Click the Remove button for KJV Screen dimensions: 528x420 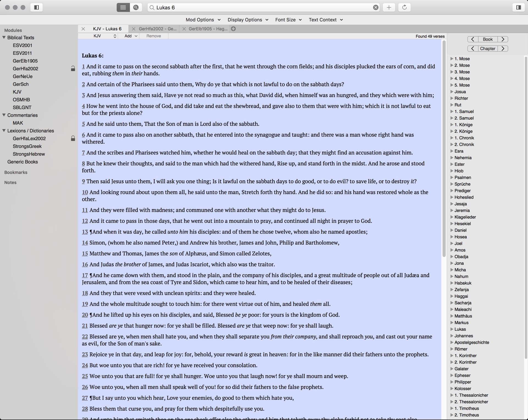click(153, 36)
